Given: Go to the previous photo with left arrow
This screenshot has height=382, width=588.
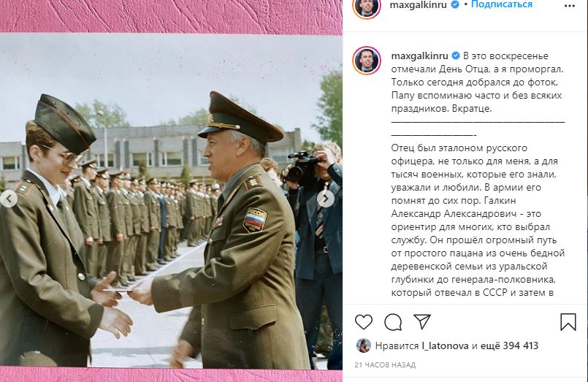Looking at the screenshot, I should (9, 199).
